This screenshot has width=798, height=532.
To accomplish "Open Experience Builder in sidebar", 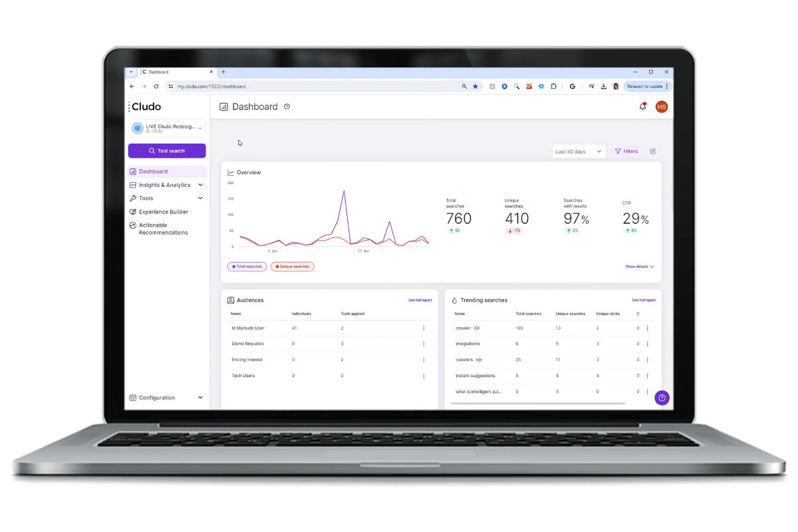I will pos(163,211).
